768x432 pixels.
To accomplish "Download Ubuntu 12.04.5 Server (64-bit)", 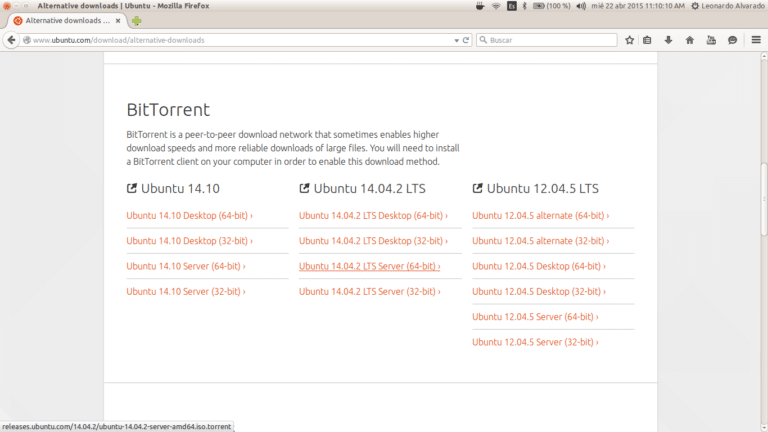I will [x=535, y=317].
